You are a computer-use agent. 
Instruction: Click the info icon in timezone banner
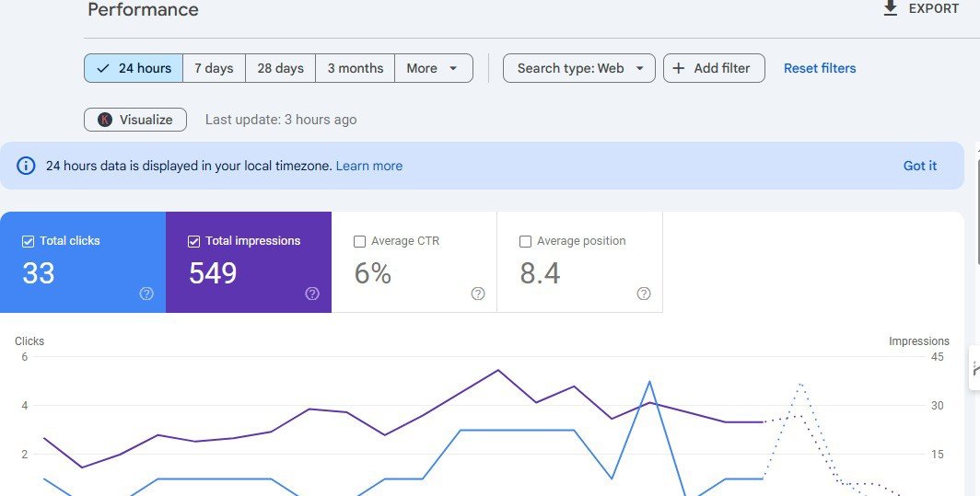(x=26, y=166)
